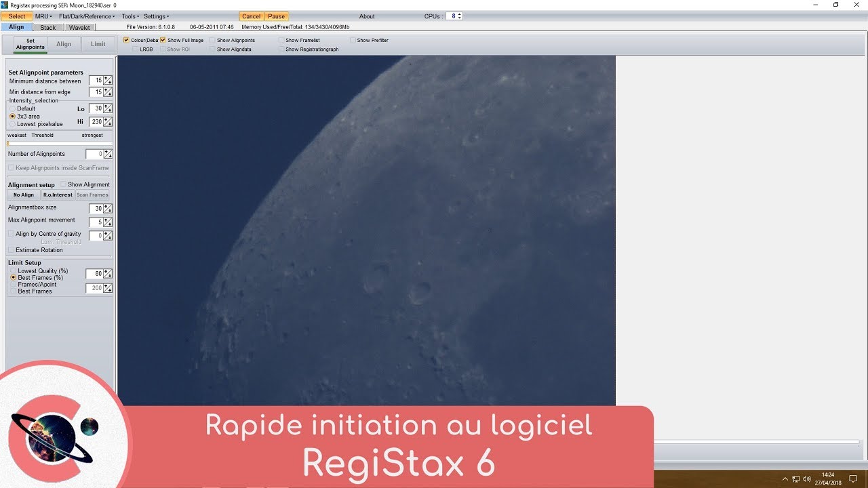Click the Scan Frames button
The image size is (868, 488).
tap(92, 195)
